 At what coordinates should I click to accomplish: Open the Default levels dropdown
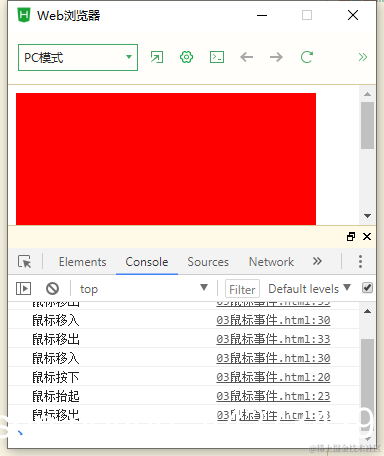[x=310, y=288]
